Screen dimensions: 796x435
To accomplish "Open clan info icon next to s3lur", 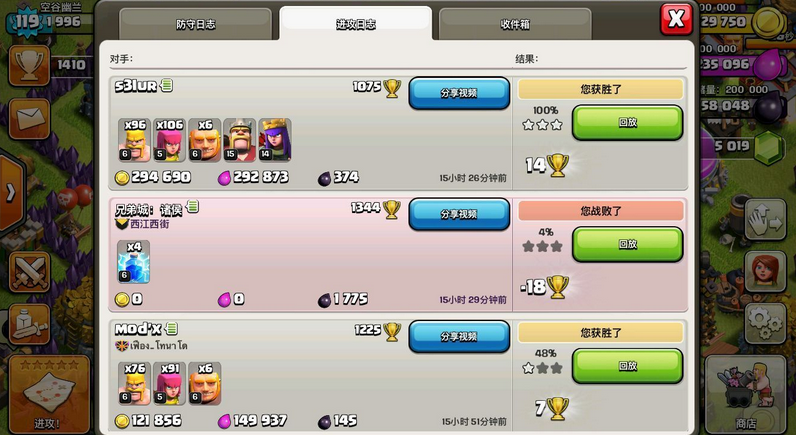I will [167, 85].
